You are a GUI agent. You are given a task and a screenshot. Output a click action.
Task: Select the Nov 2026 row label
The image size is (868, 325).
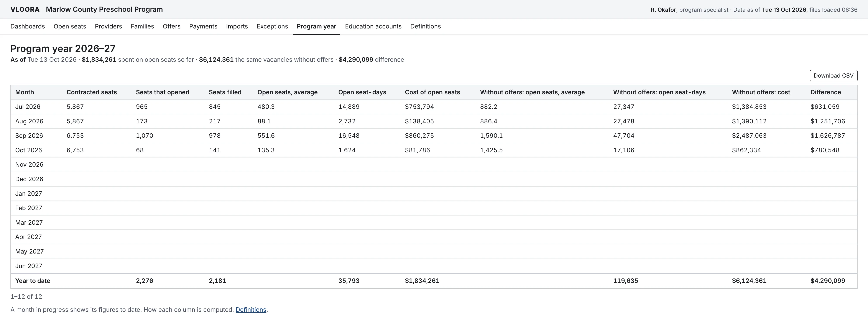pyautogui.click(x=29, y=164)
